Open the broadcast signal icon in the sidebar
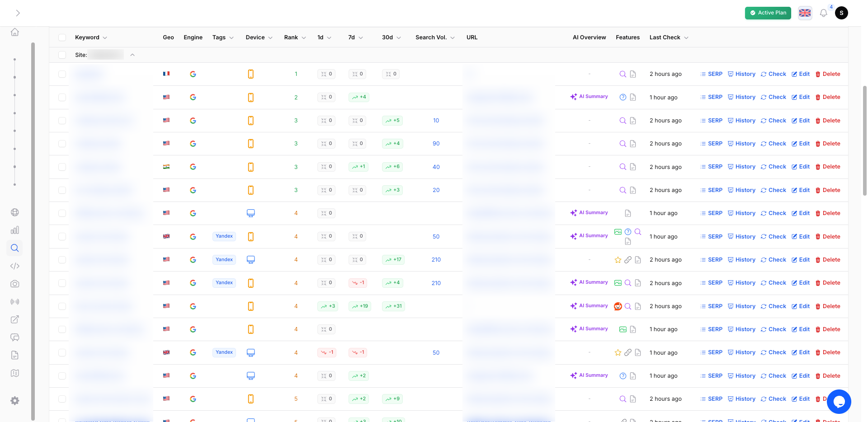The image size is (868, 422). pyautogui.click(x=14, y=301)
